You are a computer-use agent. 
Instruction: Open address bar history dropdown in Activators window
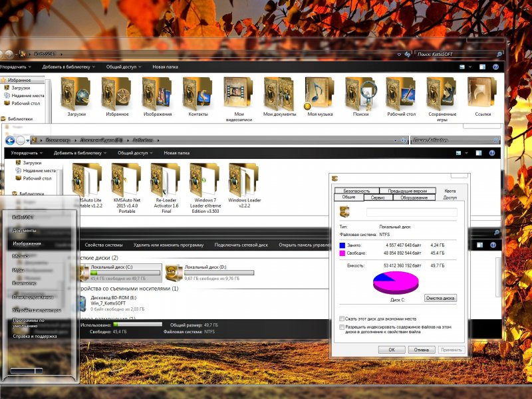[x=395, y=140]
